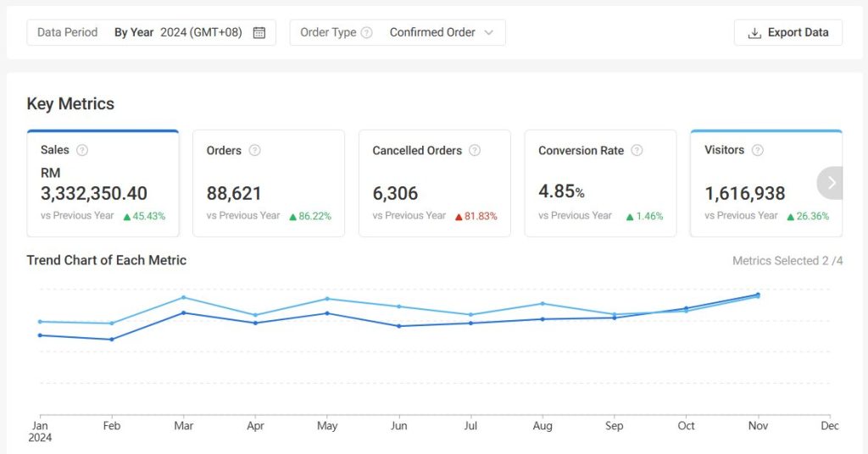Image resolution: width=868 pixels, height=454 pixels.
Task: Click the Nov data point on Sales line
Action: point(758,295)
